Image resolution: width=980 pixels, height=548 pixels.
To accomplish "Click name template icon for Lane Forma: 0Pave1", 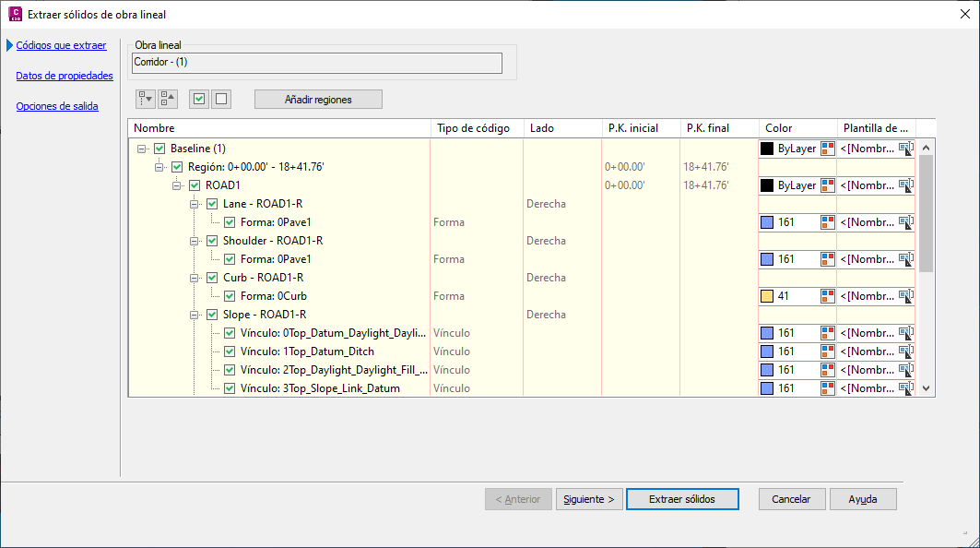I will [906, 222].
